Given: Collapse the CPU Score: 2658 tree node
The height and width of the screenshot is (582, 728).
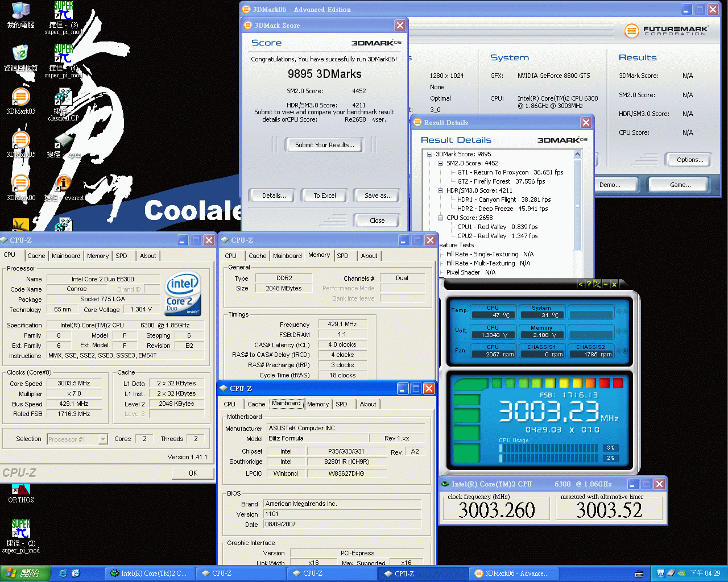Looking at the screenshot, I should (x=441, y=218).
